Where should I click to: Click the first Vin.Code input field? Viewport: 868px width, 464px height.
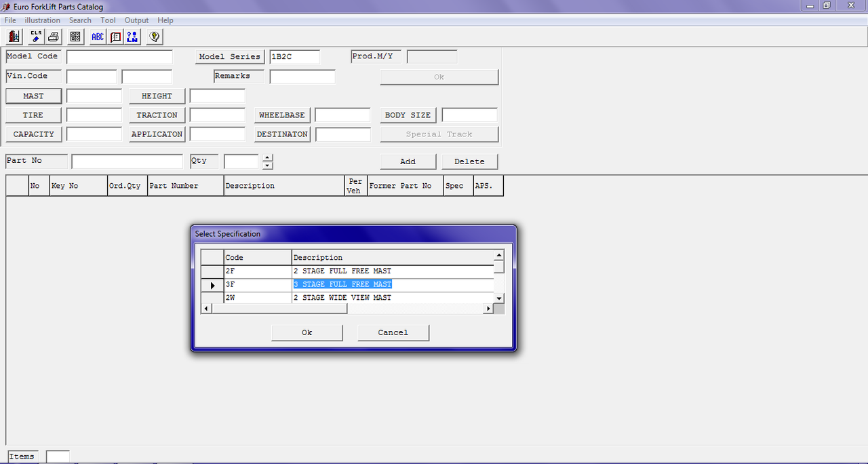(92, 77)
